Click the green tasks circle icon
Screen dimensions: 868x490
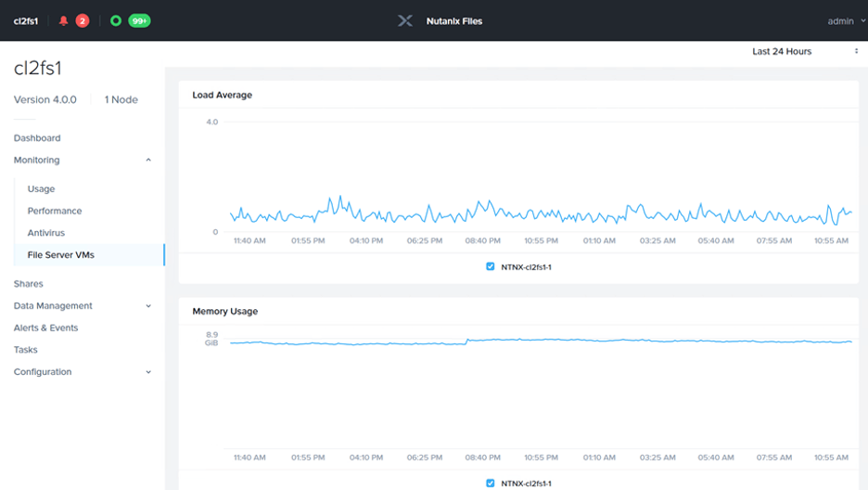pos(116,21)
